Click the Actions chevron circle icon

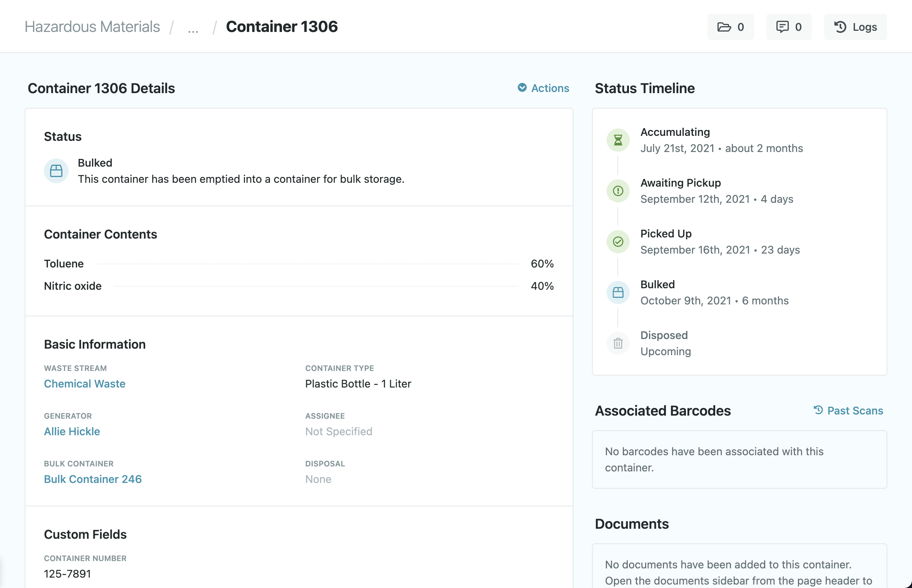coord(522,88)
